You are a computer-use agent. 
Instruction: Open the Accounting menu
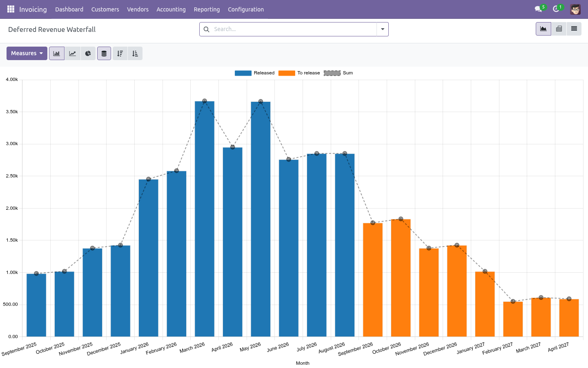coord(171,9)
